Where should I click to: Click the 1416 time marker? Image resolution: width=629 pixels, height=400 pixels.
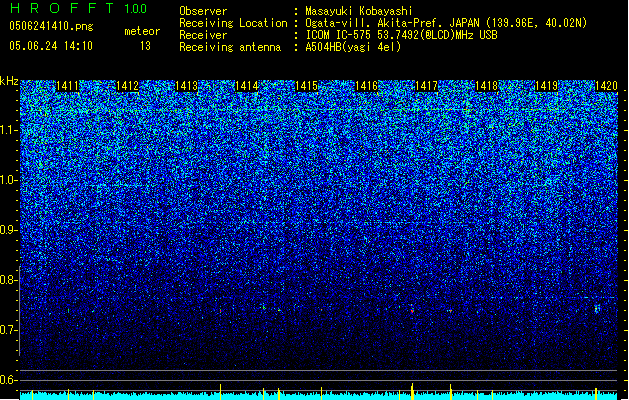(367, 86)
